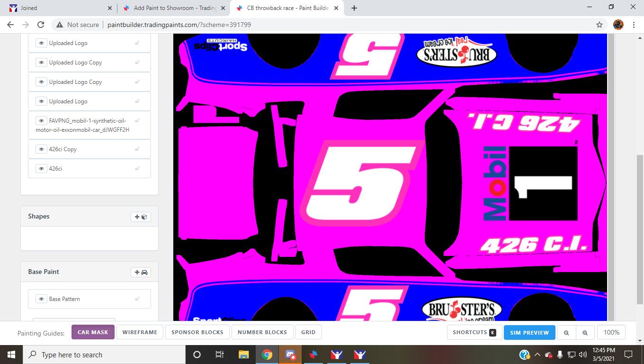The height and width of the screenshot is (364, 644).
Task: Click the lock icon on the Base Pattern layer
Action: pos(137,299)
